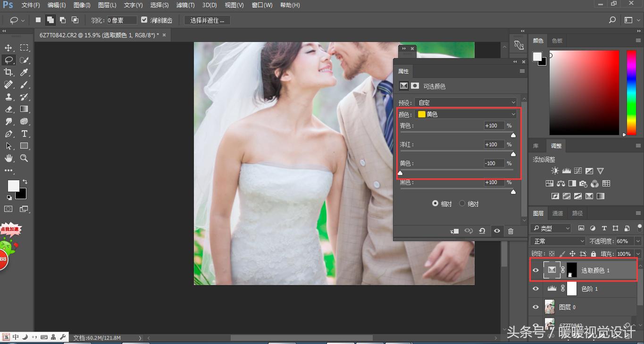Screen dimensions: 644x344
Task: Select the Eyedropper tool
Action: click(24, 72)
